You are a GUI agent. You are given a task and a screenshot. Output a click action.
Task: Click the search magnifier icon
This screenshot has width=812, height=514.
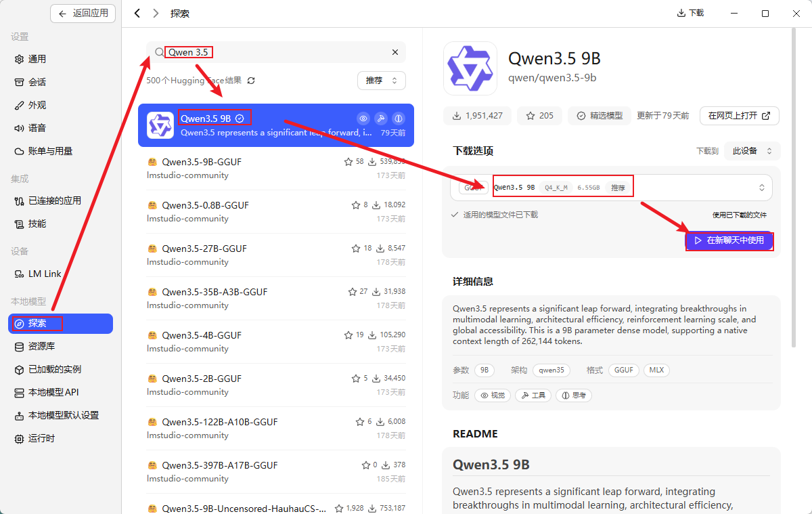coord(159,52)
